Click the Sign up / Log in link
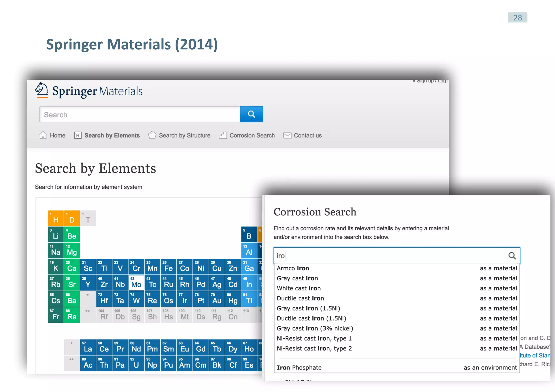 click(431, 81)
